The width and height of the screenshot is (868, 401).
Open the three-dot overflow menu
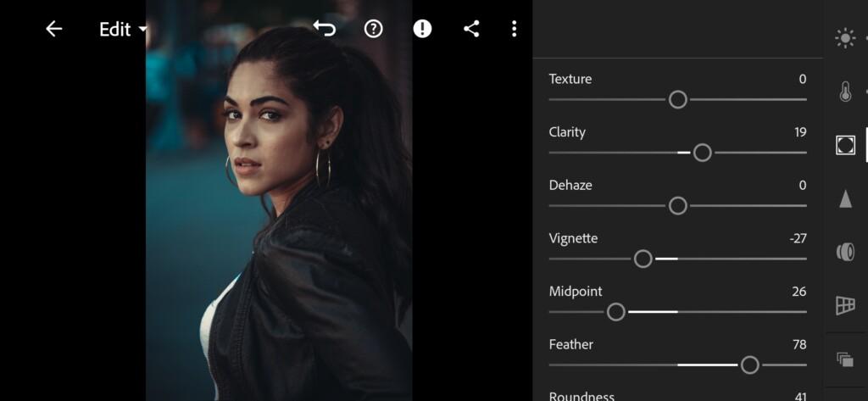tap(515, 29)
